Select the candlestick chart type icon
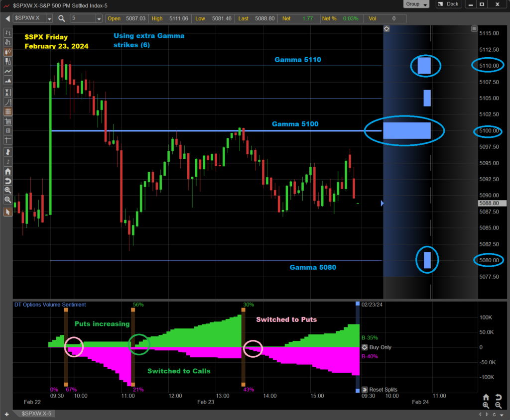The image size is (510, 420). (8, 51)
